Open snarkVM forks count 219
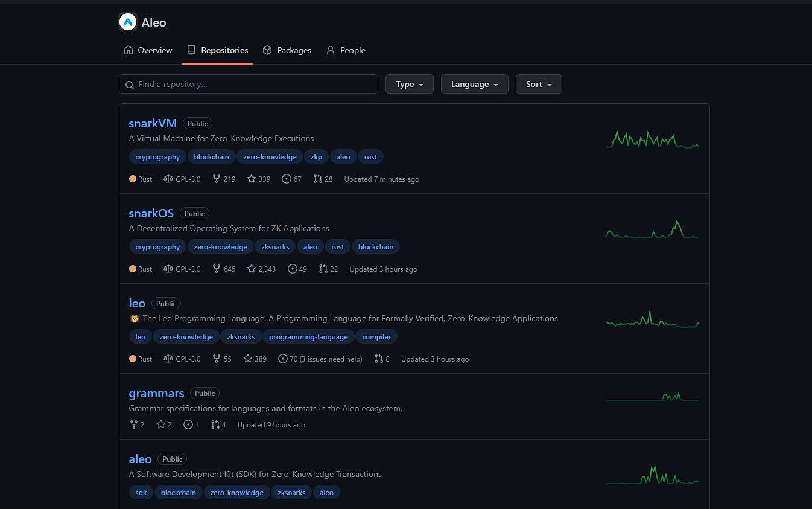The image size is (812, 509). point(224,179)
